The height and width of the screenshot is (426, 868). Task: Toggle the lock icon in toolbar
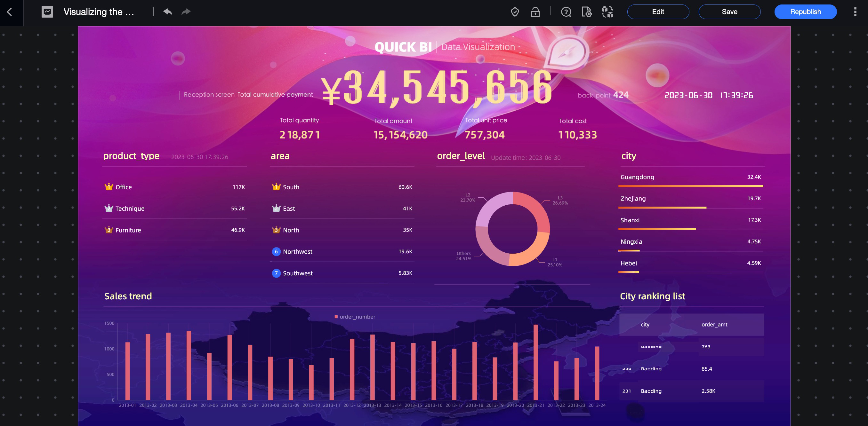[535, 12]
